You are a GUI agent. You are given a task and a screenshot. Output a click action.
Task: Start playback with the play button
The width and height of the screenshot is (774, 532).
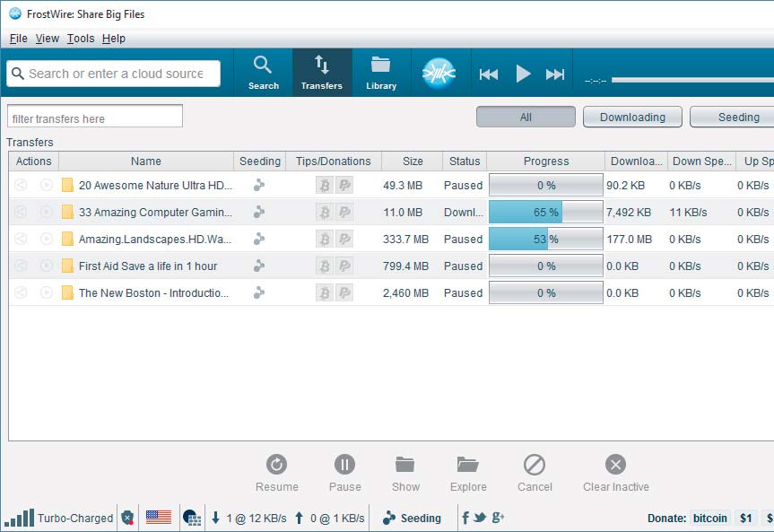(523, 74)
